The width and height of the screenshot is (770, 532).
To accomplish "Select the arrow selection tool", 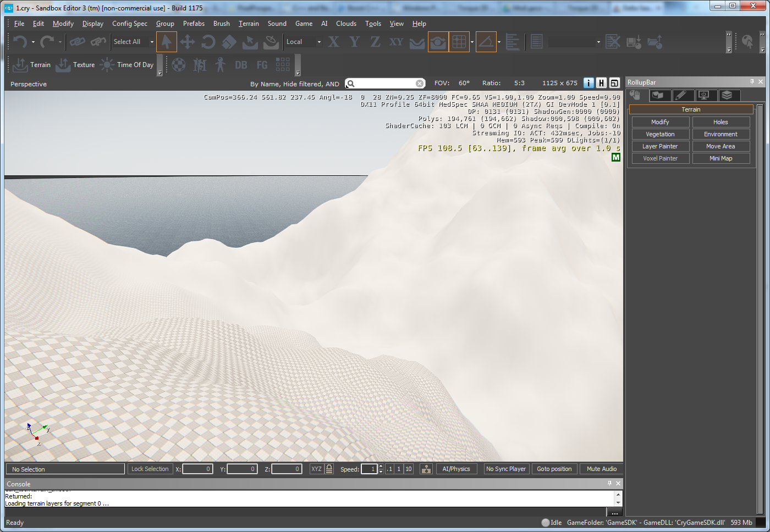I will click(x=167, y=42).
